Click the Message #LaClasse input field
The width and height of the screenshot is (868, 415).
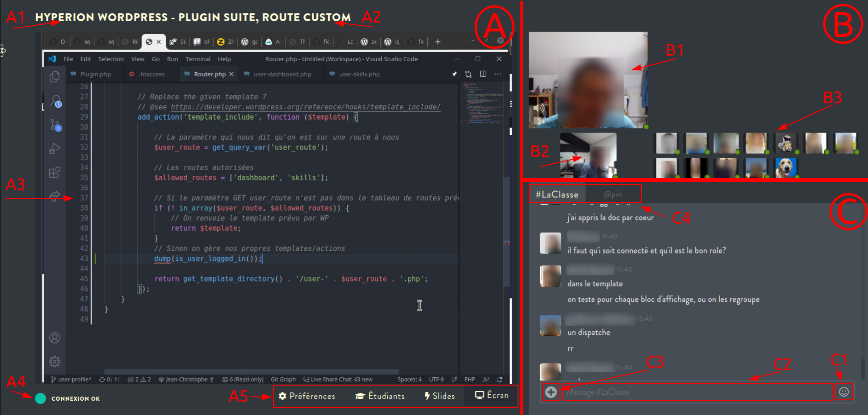[x=698, y=392]
